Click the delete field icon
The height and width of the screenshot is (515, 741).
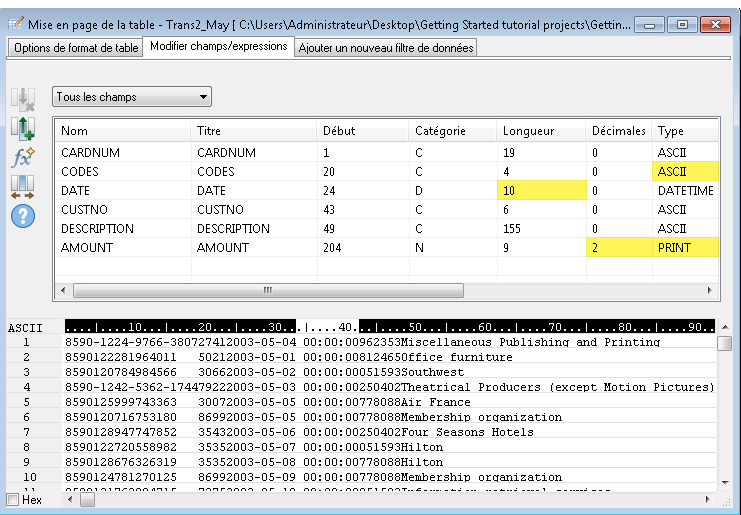click(22, 99)
